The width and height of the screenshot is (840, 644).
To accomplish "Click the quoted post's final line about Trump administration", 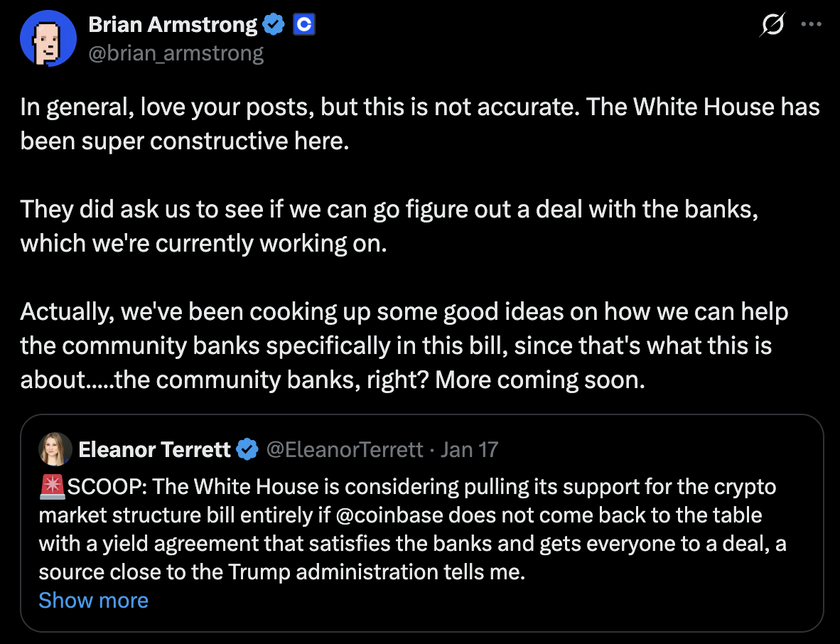I will 281,572.
